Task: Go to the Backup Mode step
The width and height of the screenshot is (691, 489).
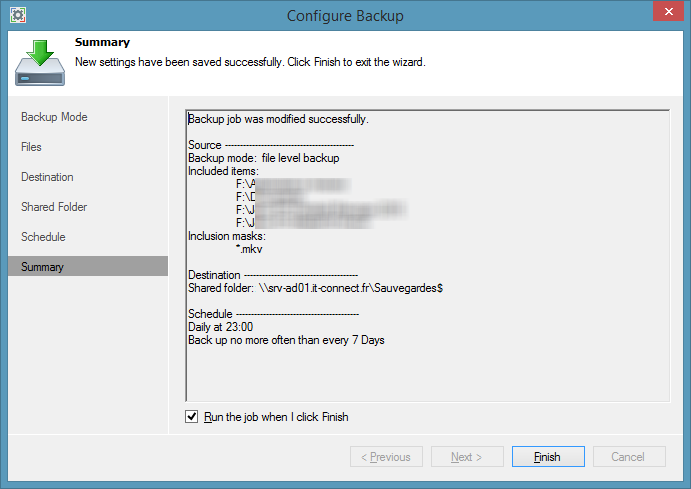Action: (x=54, y=117)
